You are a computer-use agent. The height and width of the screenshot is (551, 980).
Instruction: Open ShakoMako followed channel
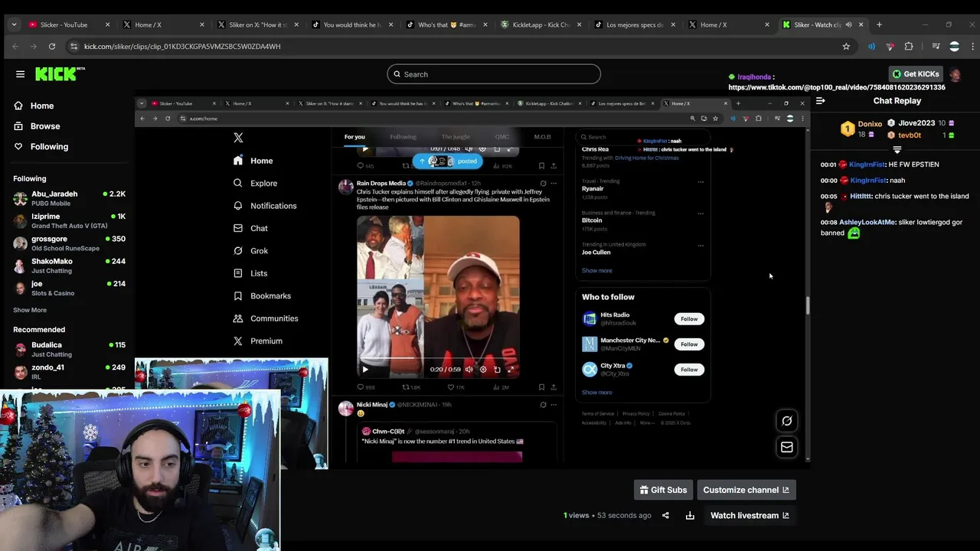tap(69, 266)
